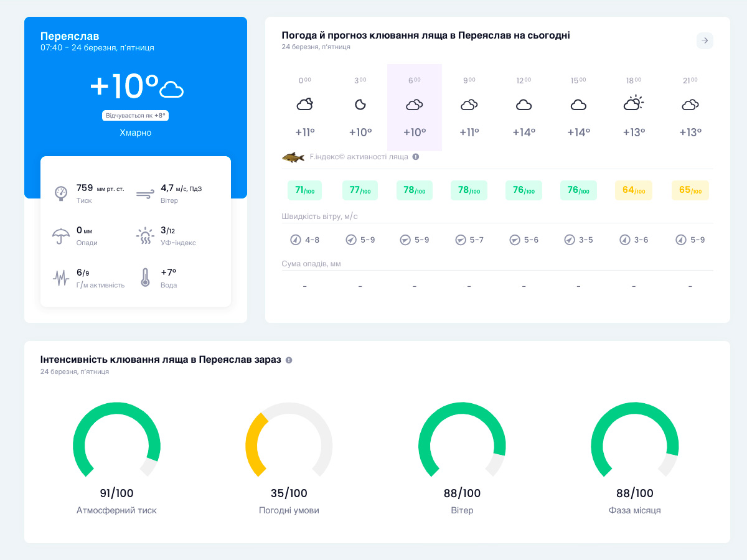
Task: Click the water temperature thermometer icon
Action: click(x=145, y=278)
